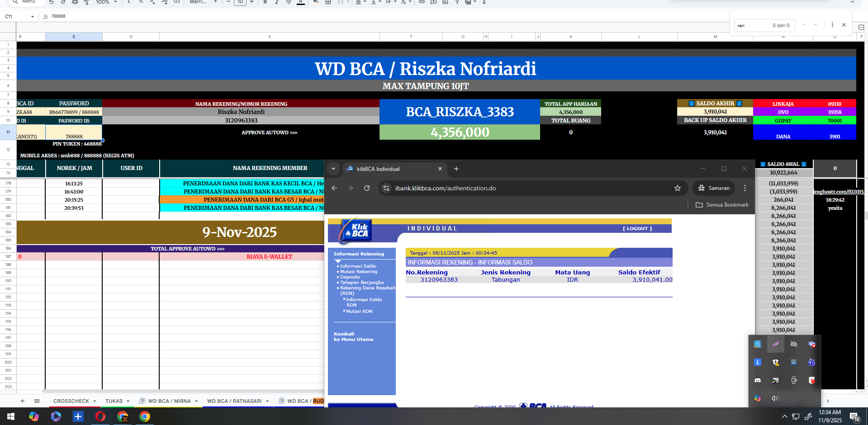Click Kembali ke Menu Utama link
Viewport: 868px width, 425px height.
coord(353,337)
